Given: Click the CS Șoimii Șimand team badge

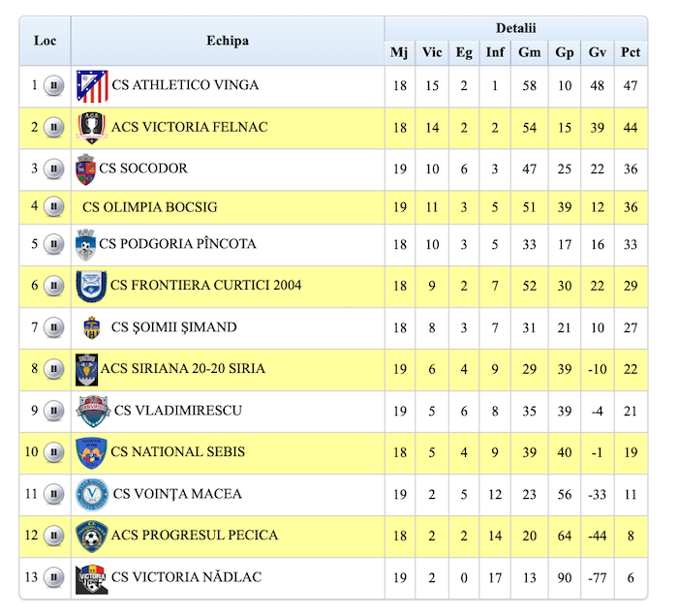Looking at the screenshot, I should point(91,328).
